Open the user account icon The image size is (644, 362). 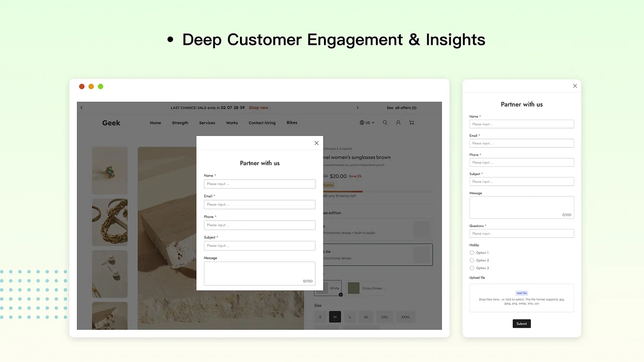point(398,123)
